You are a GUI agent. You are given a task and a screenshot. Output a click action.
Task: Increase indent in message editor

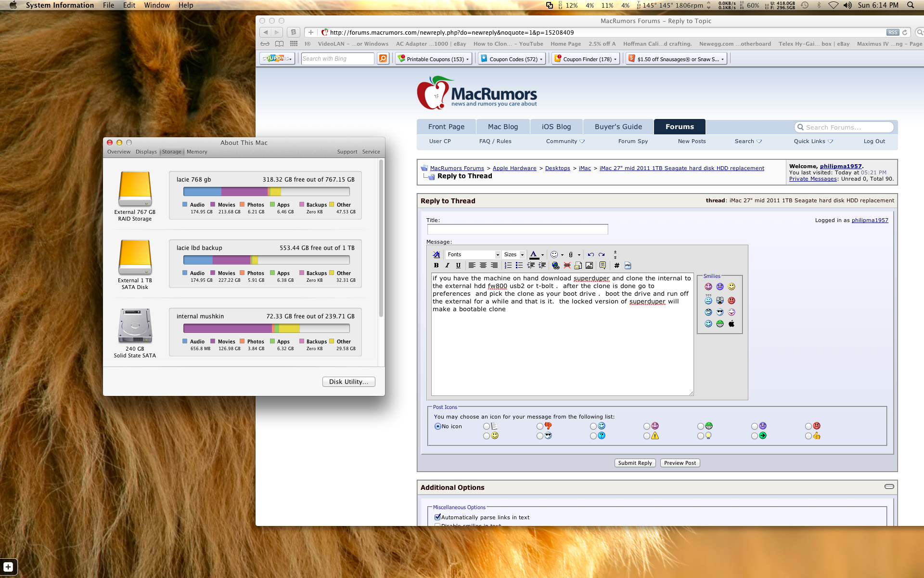click(x=542, y=265)
